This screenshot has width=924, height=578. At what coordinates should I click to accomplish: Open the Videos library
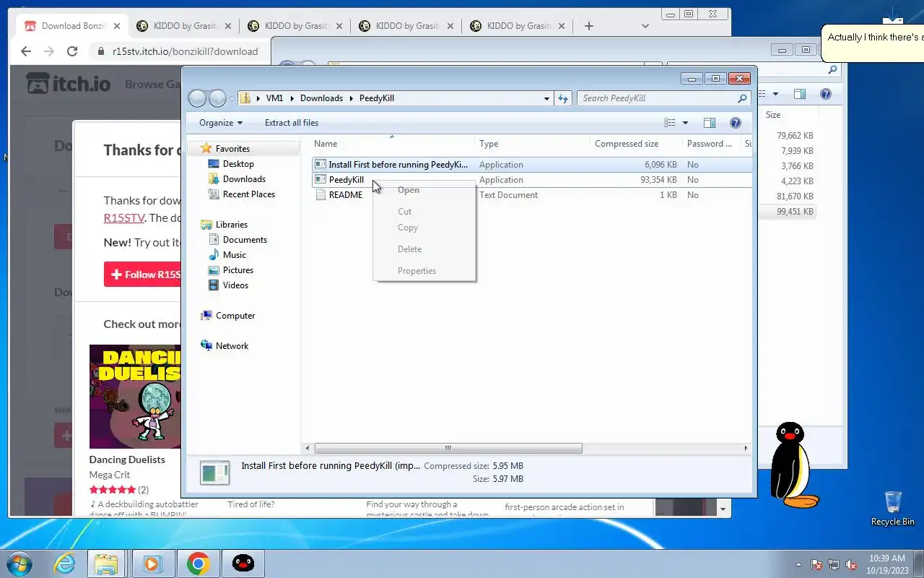pyautogui.click(x=235, y=285)
